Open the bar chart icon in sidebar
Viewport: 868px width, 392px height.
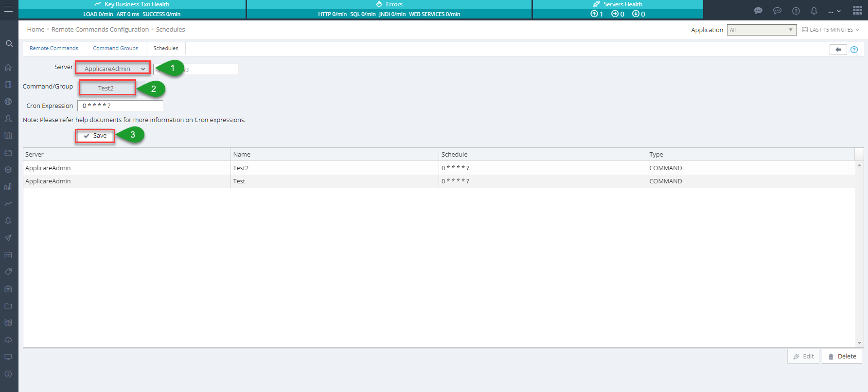8,187
